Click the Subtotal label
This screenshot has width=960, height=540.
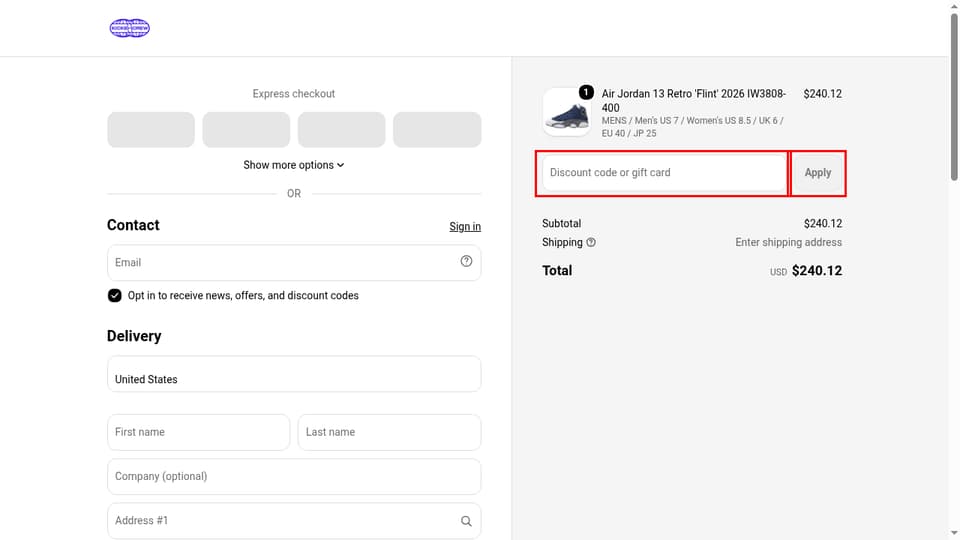pos(561,223)
